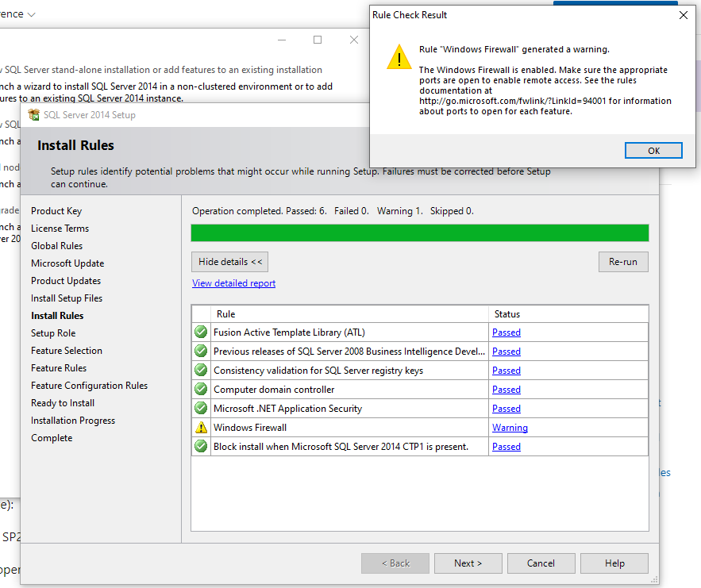Open the dropdown chevron in the top-left corner

[x=30, y=13]
